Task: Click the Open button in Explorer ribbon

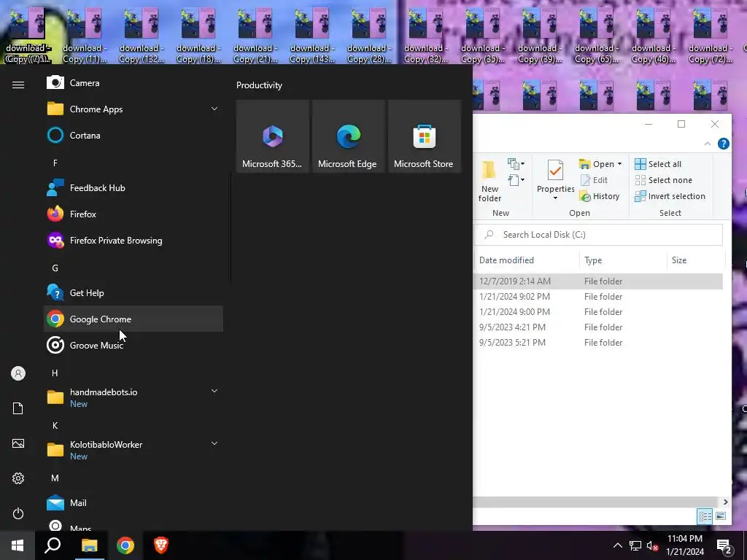Action: tap(597, 164)
